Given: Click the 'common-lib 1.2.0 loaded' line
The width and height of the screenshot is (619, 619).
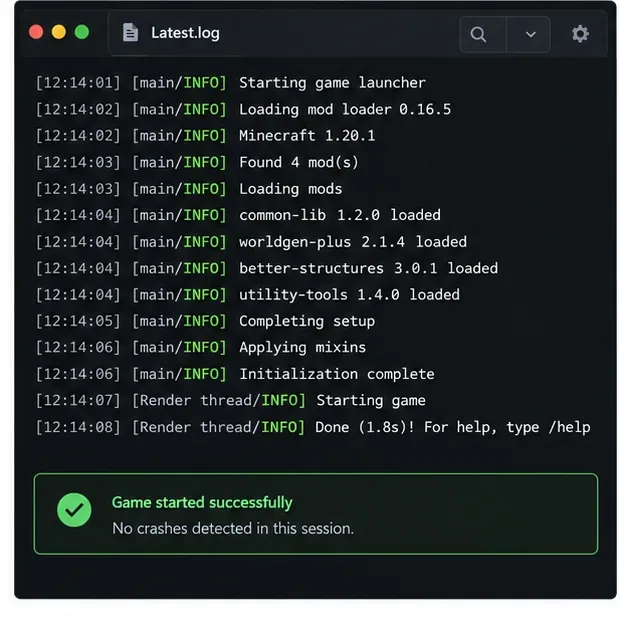Looking at the screenshot, I should click(238, 215).
